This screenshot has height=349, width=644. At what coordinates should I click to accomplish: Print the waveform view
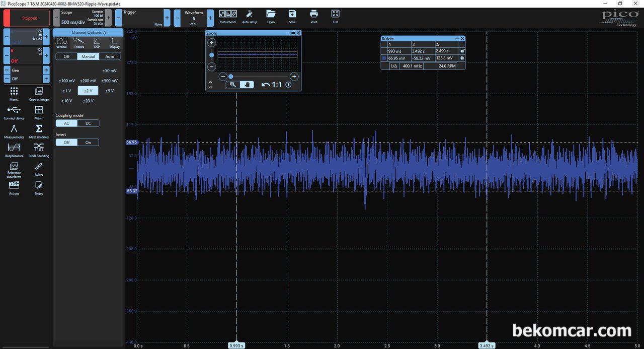click(x=314, y=16)
